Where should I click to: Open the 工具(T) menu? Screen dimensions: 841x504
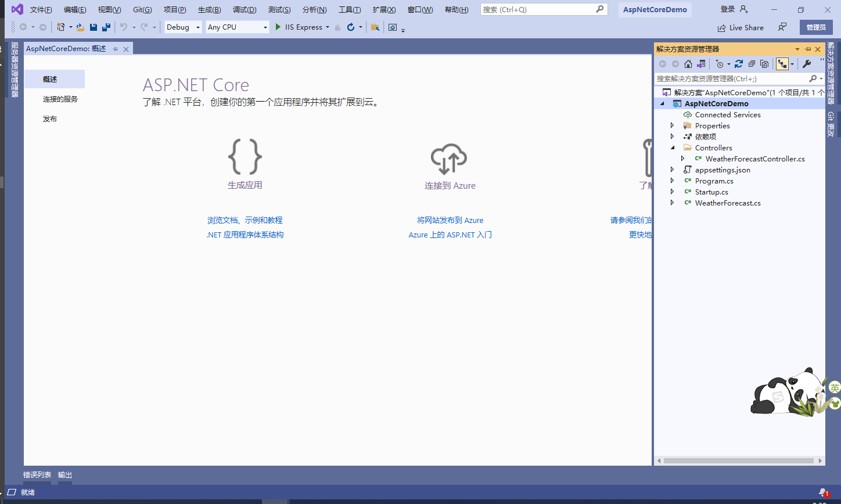pos(350,10)
